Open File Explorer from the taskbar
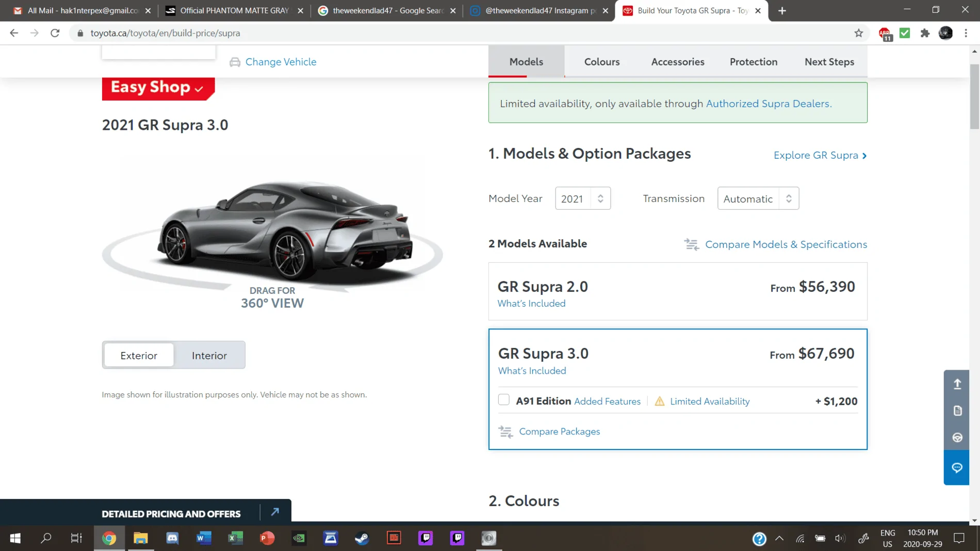 pos(141,538)
